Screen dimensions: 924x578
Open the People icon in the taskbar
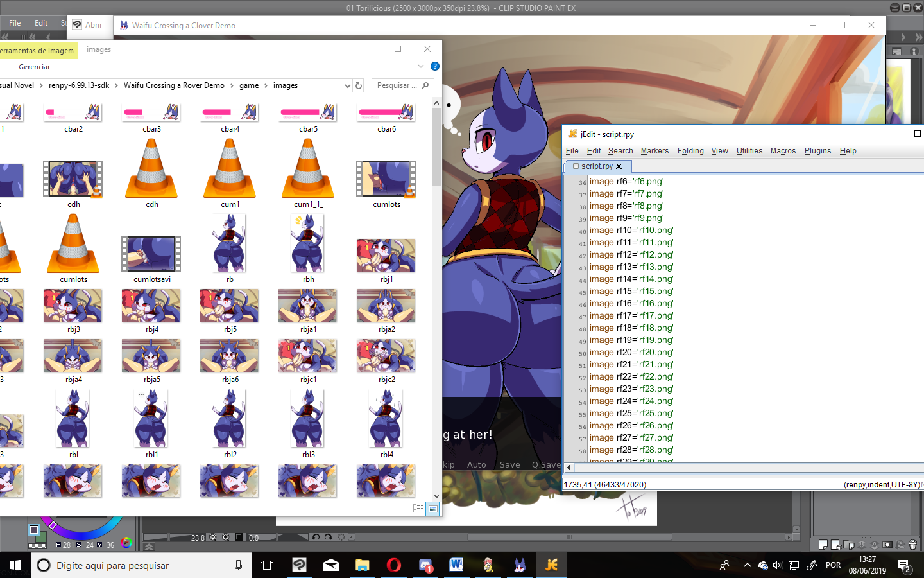724,565
